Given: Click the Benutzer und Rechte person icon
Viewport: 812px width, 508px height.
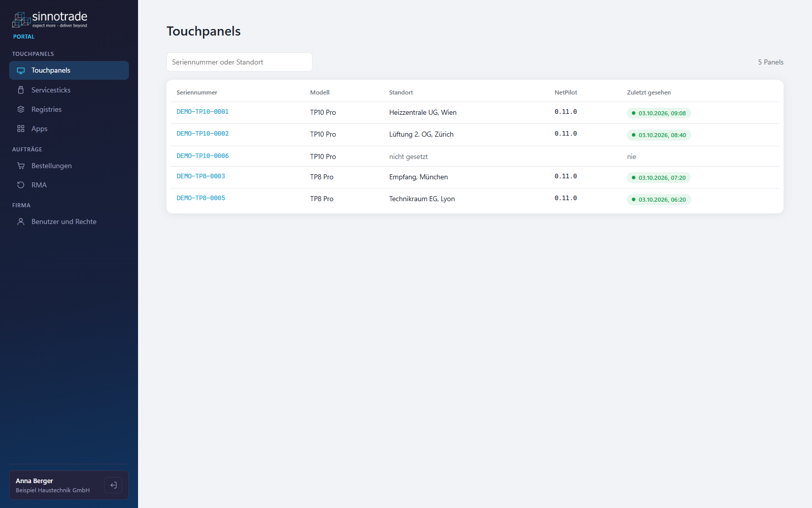Looking at the screenshot, I should click(21, 221).
